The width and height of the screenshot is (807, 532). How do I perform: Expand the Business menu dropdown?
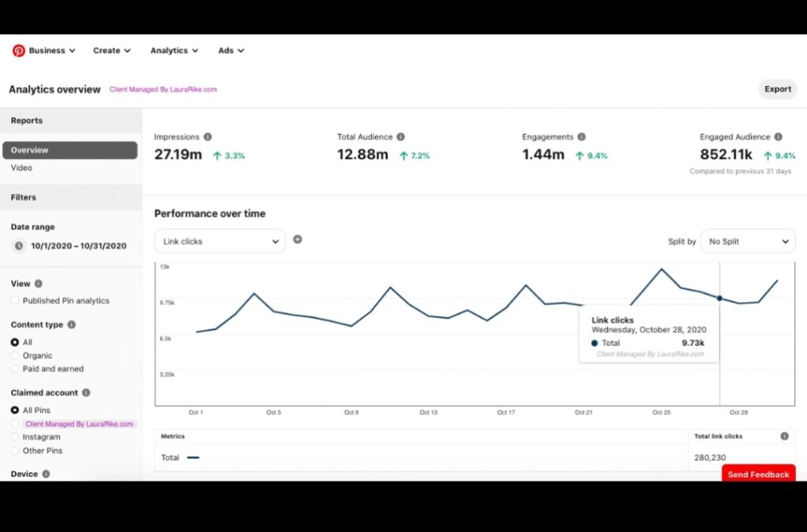point(49,50)
